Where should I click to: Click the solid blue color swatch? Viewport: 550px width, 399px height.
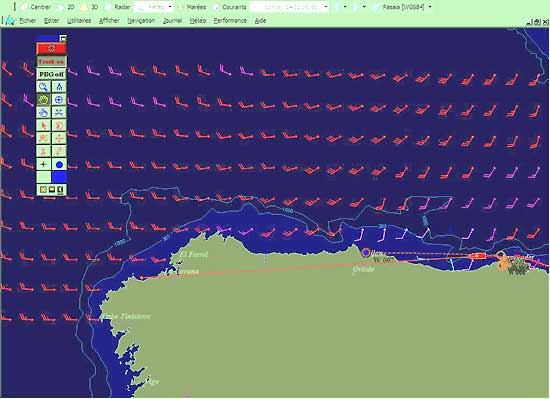point(59,177)
